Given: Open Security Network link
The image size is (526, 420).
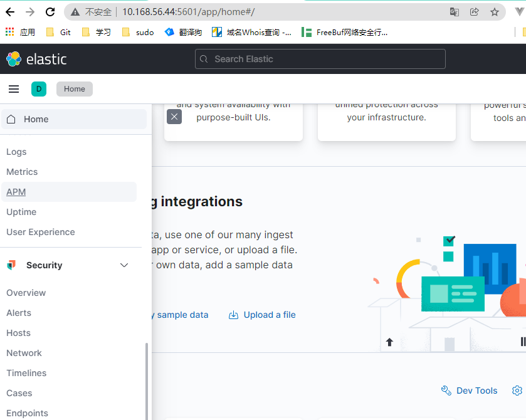Looking at the screenshot, I should [24, 353].
